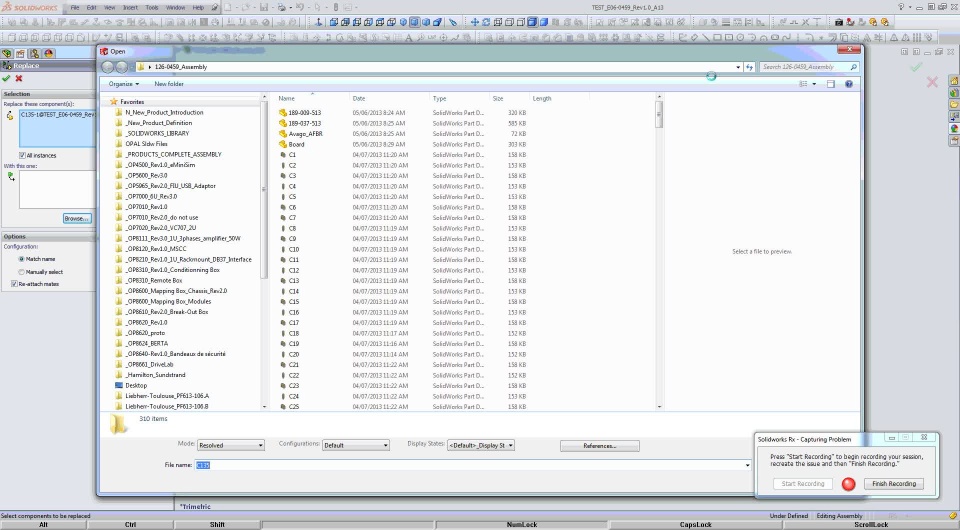The height and width of the screenshot is (530, 960).
Task: Select the Pan four-arrow tool icon
Action: [474, 22]
